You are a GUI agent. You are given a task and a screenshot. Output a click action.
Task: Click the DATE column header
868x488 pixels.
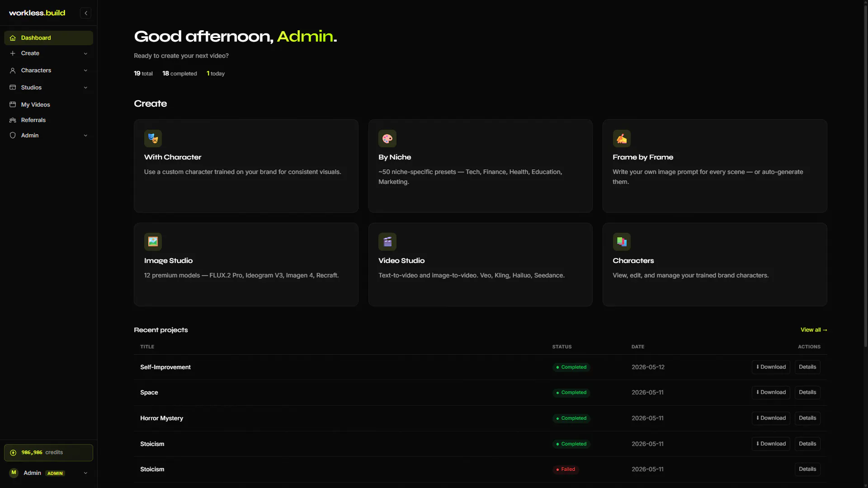point(638,347)
